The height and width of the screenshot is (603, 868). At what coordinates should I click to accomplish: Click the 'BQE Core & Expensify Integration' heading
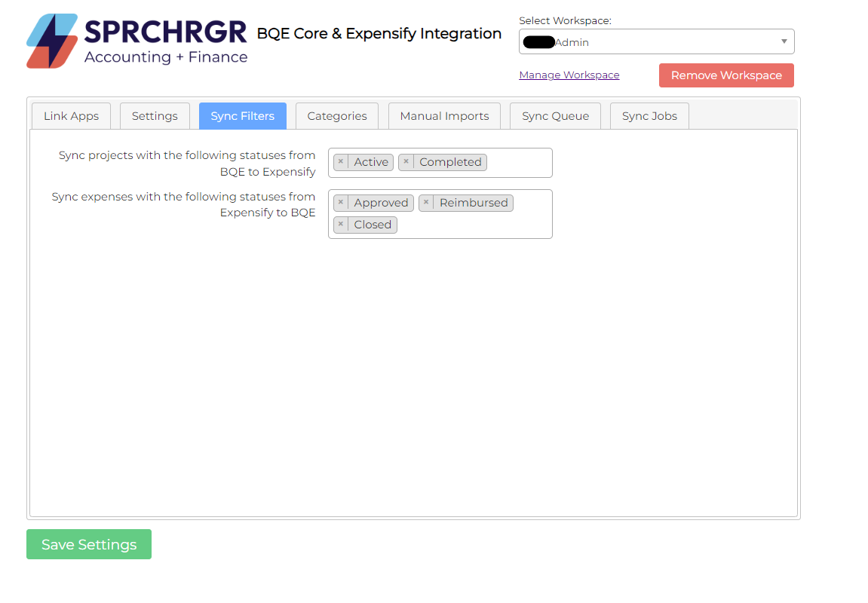(379, 34)
